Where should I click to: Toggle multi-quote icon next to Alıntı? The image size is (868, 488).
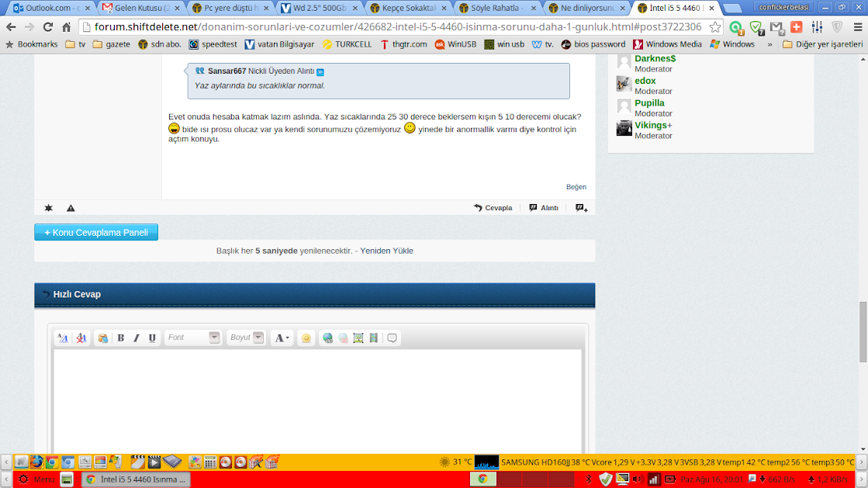581,208
